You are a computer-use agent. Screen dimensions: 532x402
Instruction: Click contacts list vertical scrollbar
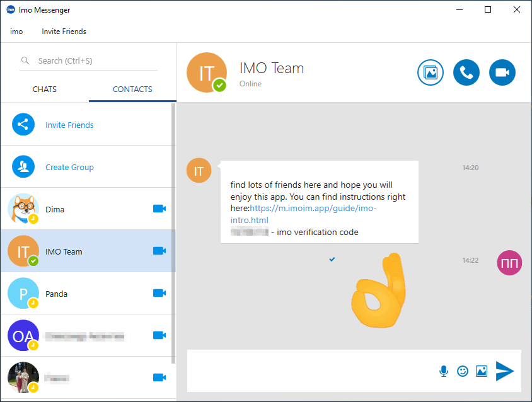(173, 233)
